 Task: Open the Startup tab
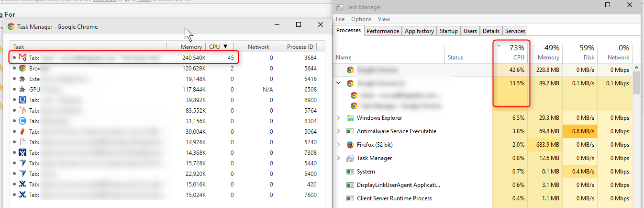[448, 31]
